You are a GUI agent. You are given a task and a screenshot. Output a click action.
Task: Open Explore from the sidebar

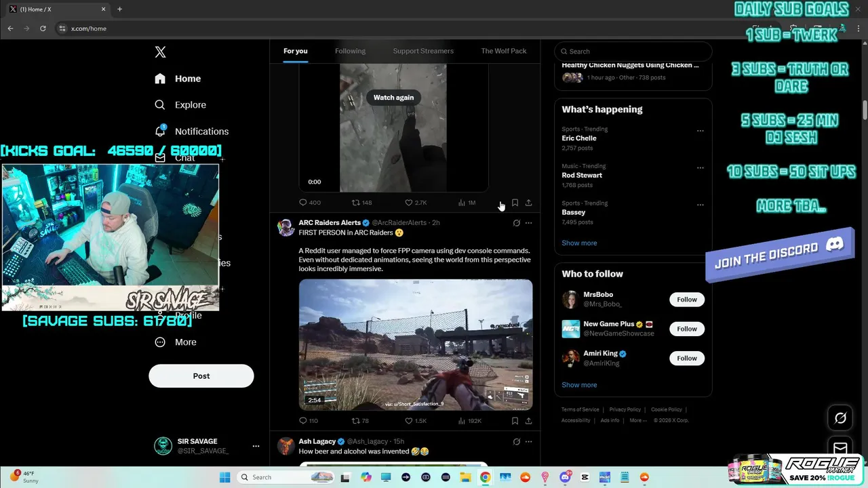point(180,105)
